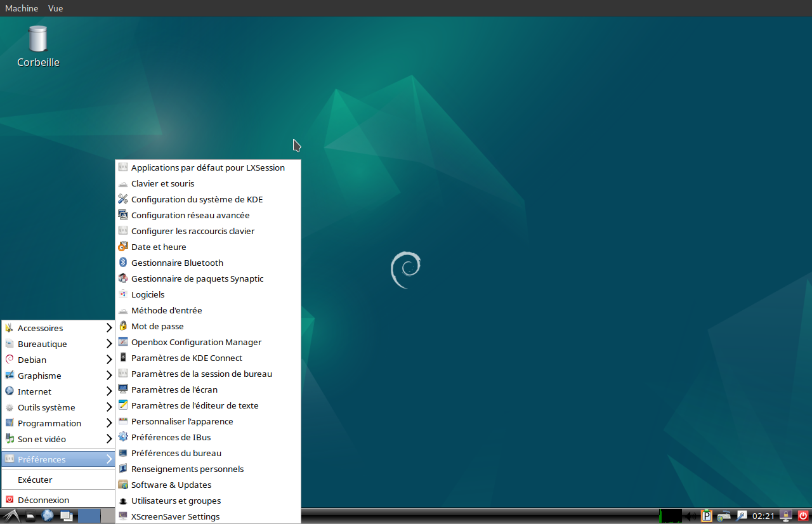Click the LXDE start menu button in taskbar
Image resolution: width=812 pixels, height=524 pixels.
pyautogui.click(x=11, y=516)
